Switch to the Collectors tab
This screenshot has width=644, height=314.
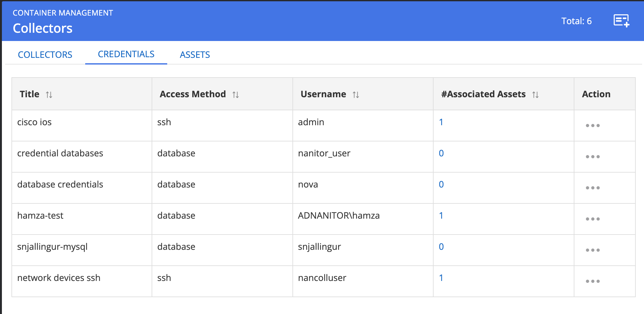pyautogui.click(x=45, y=55)
